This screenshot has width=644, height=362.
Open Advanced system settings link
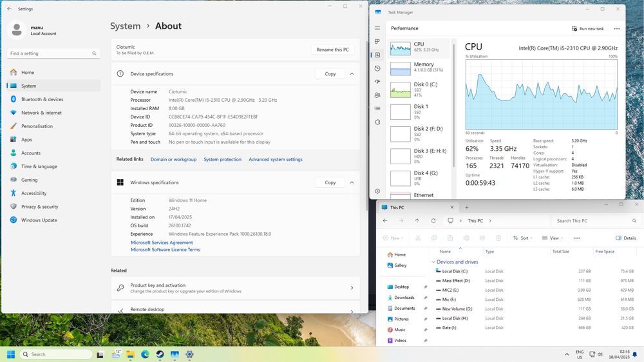276,160
